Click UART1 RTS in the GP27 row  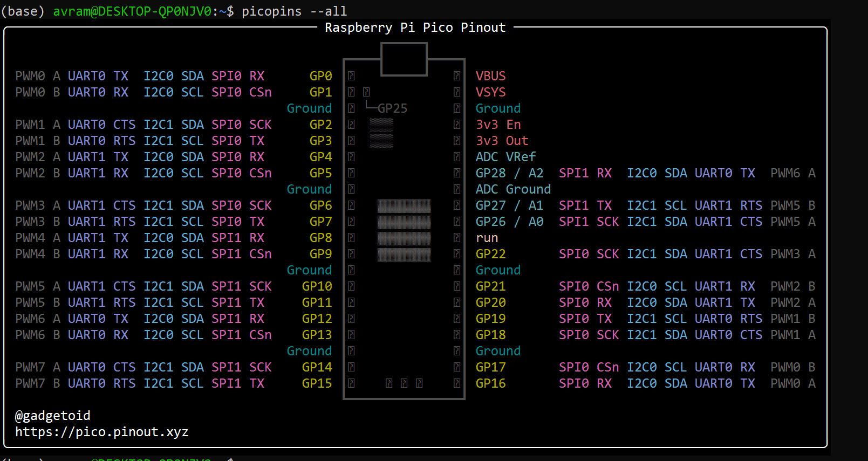click(729, 205)
